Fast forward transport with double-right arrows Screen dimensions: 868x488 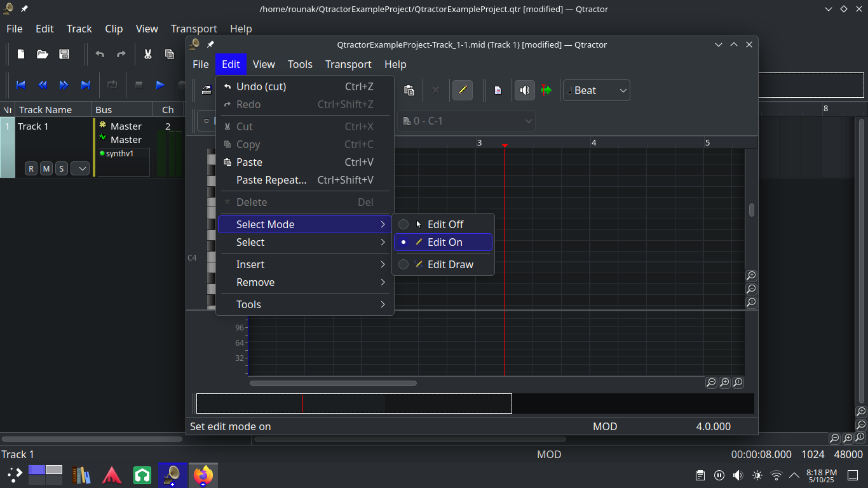click(64, 85)
